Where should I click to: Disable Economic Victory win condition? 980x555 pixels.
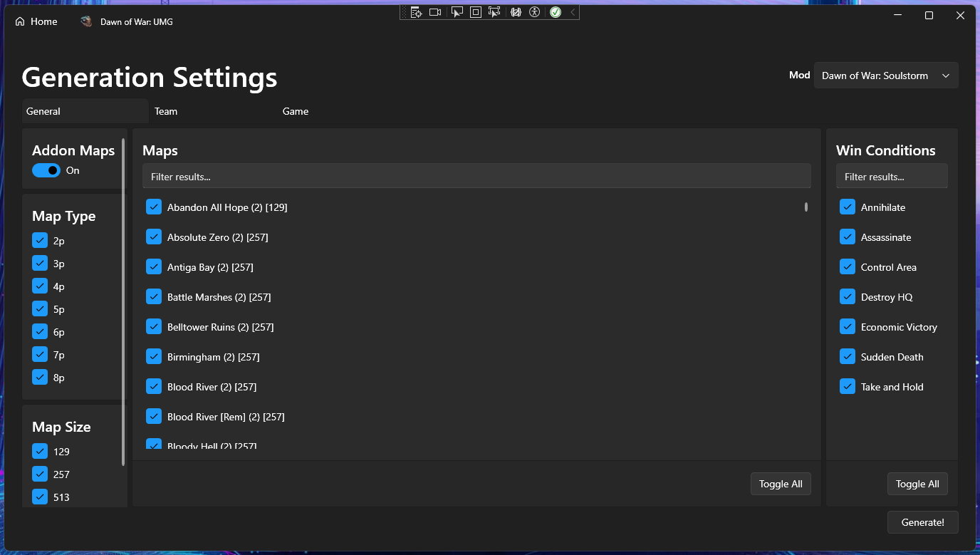(x=848, y=326)
